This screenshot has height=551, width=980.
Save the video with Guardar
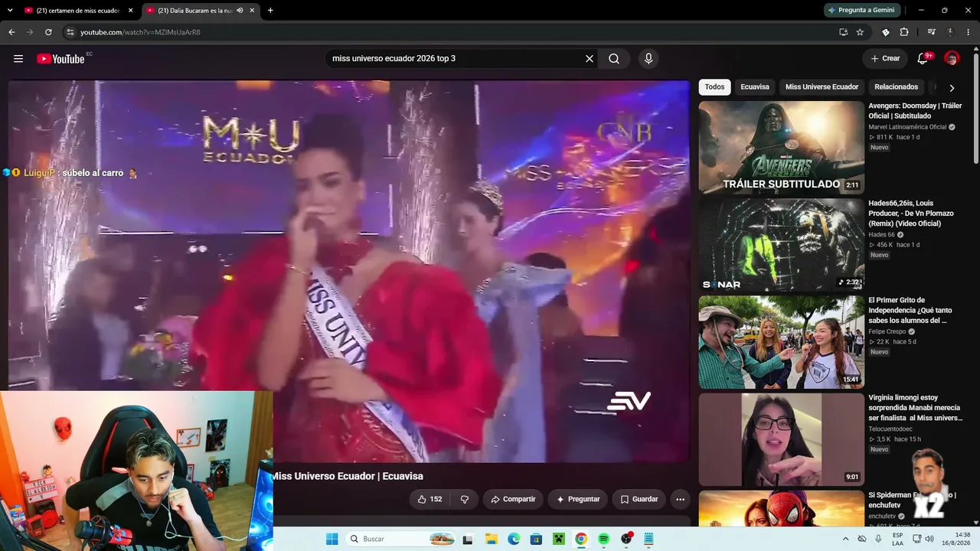(x=639, y=499)
